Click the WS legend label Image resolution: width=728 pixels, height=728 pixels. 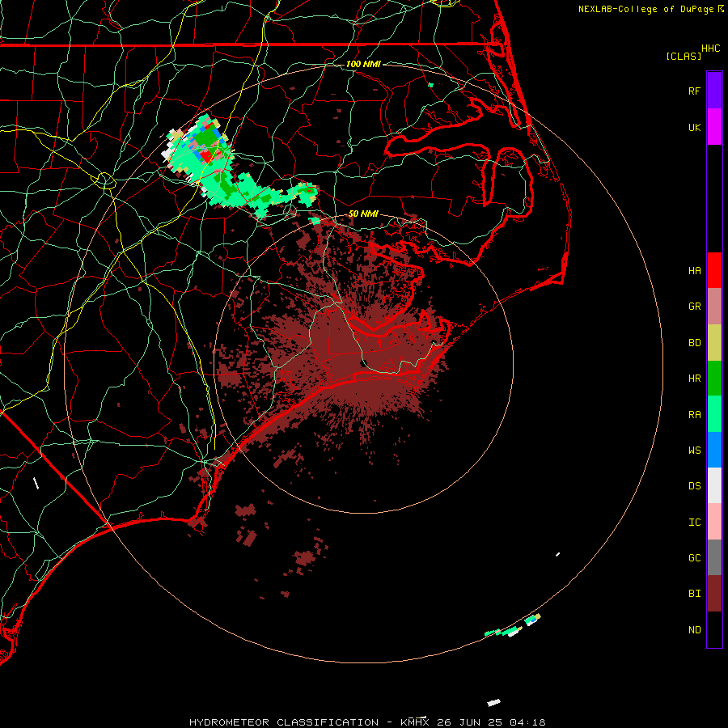[x=694, y=450]
